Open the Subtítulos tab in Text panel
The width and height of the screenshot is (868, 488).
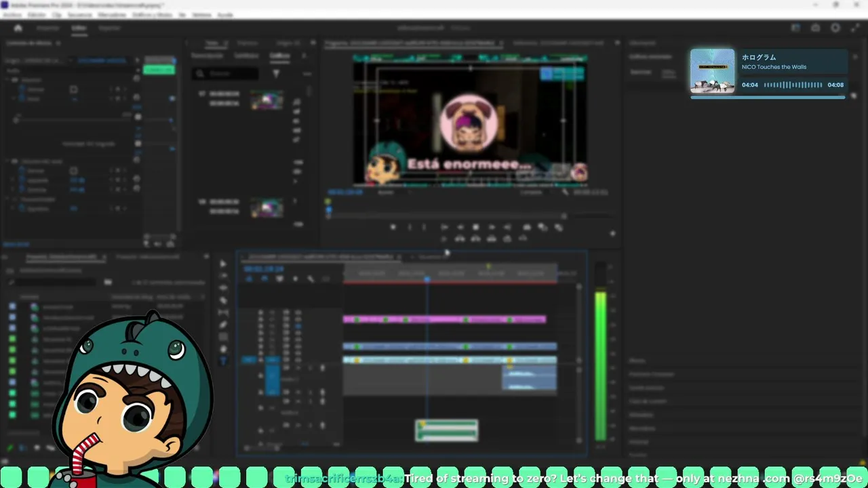pos(246,56)
